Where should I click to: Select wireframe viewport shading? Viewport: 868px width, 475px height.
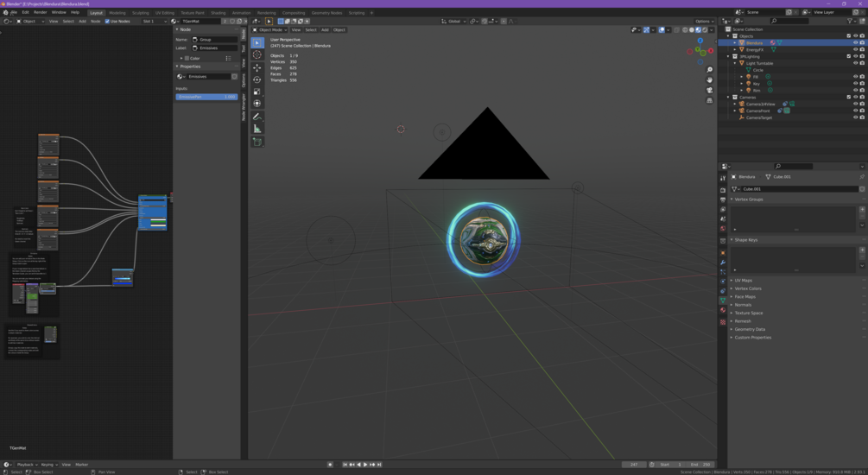[685, 30]
